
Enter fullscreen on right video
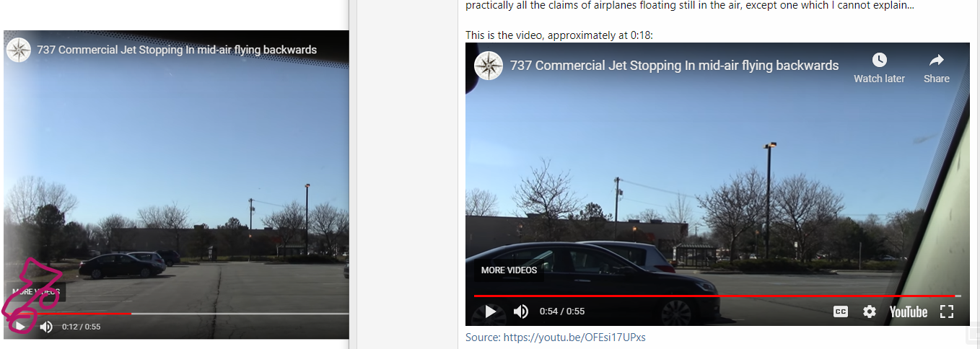click(948, 312)
